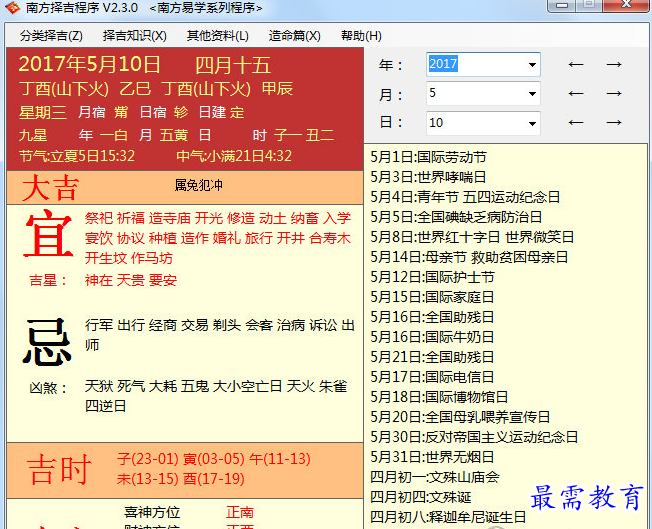Open the 分类择吉(Z) menu

(x=51, y=36)
